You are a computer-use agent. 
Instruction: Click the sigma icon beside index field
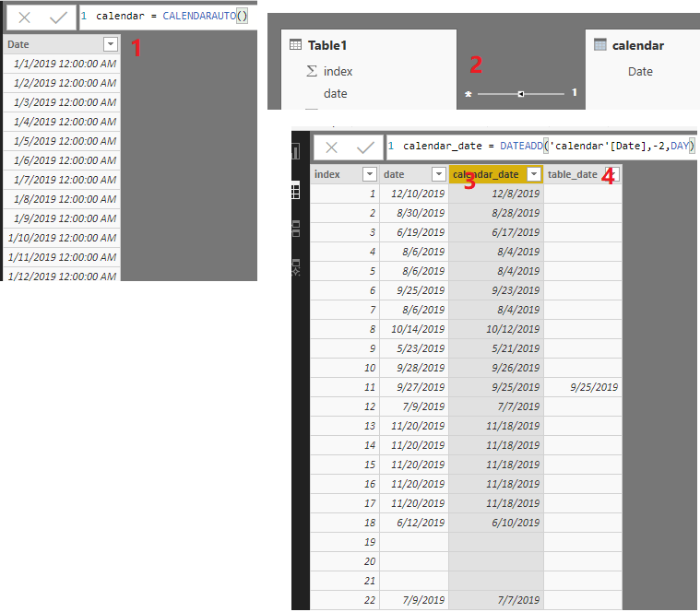tap(312, 71)
